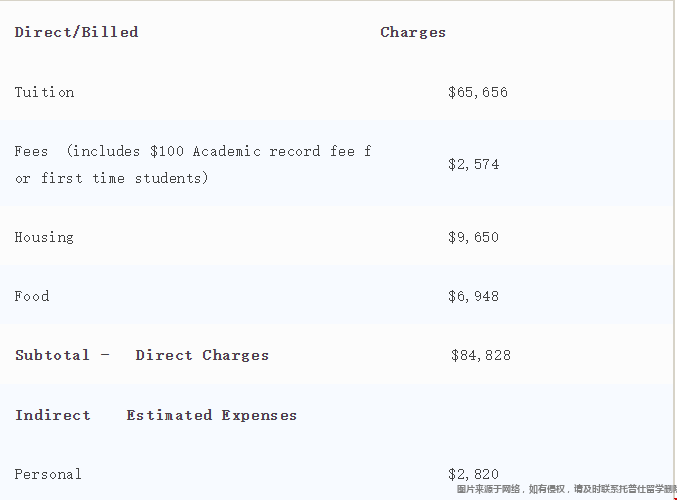Click the Chinese watermark text at bottom
This screenshot has width=677, height=500.
[566, 490]
